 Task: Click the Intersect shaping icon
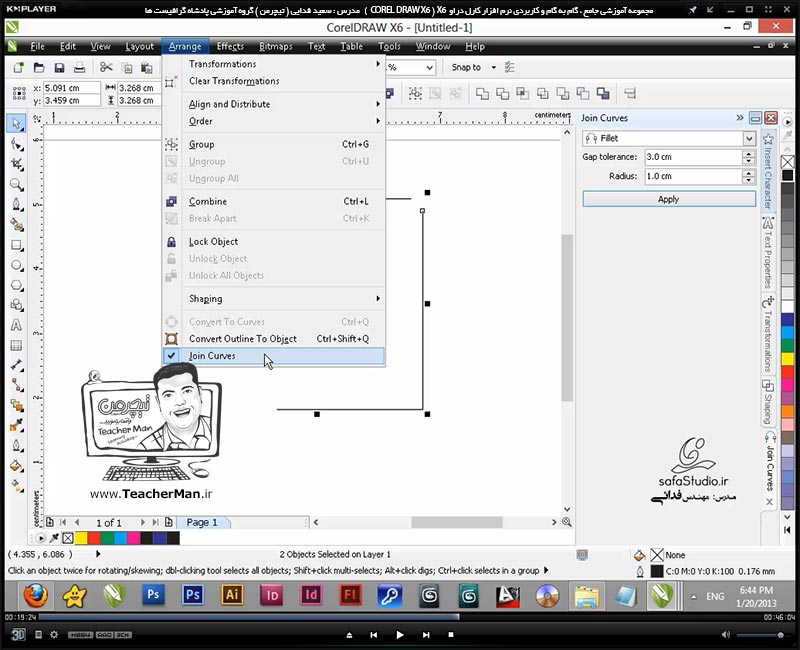(x=522, y=93)
